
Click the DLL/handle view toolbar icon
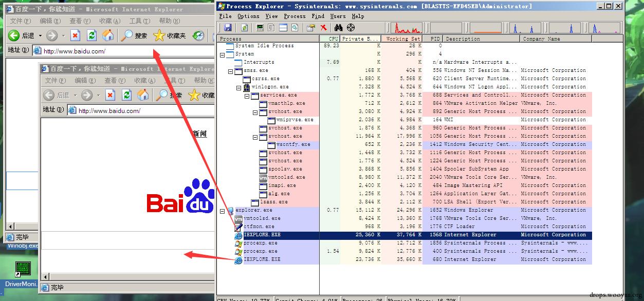(x=295, y=28)
